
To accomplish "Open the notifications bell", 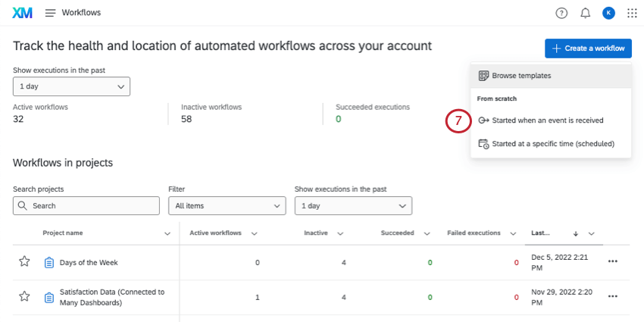I will click(x=585, y=13).
